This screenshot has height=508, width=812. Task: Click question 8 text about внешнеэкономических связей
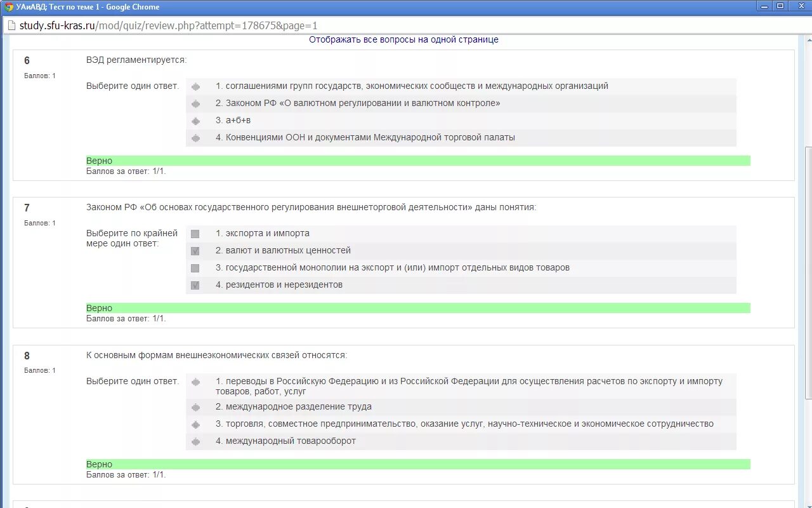[x=217, y=355]
